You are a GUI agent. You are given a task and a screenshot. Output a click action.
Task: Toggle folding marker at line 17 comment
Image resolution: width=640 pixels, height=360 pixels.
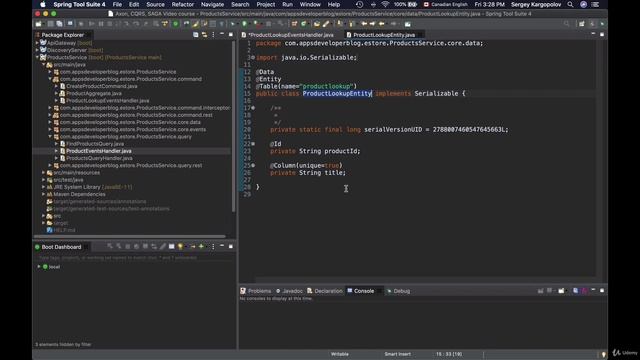[253, 108]
